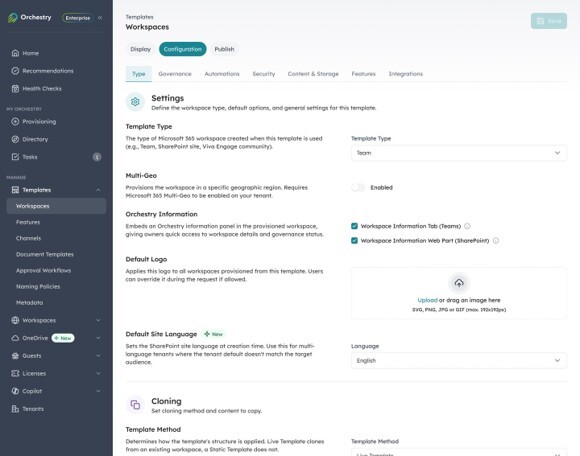This screenshot has width=580, height=456.
Task: Click the New badge beside Default Site Language
Action: [214, 334]
